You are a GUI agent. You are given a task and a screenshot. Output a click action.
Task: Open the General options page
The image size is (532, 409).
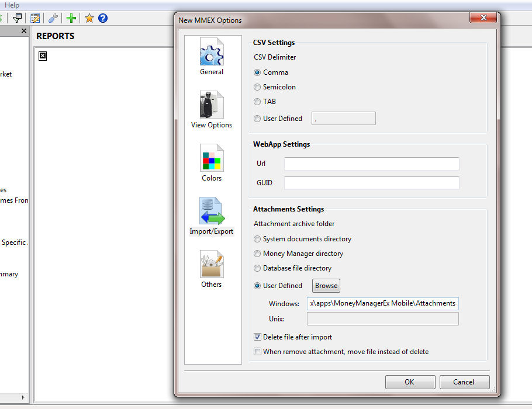tap(212, 57)
